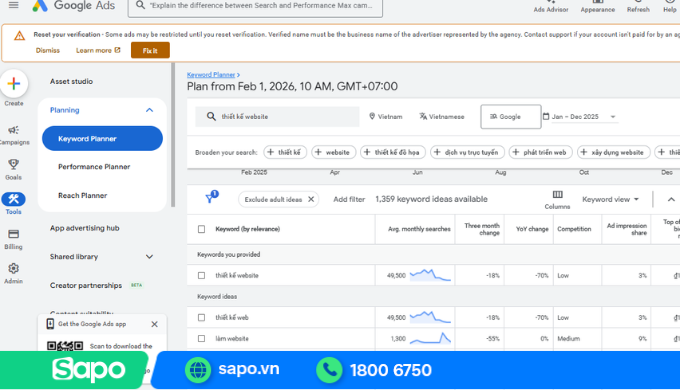
Task: Click the magnifier in keyword search box
Action: click(x=211, y=116)
